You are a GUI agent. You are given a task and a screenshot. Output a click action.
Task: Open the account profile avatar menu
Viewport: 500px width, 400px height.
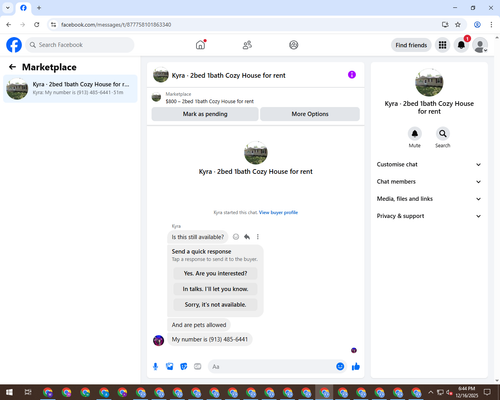tap(480, 45)
